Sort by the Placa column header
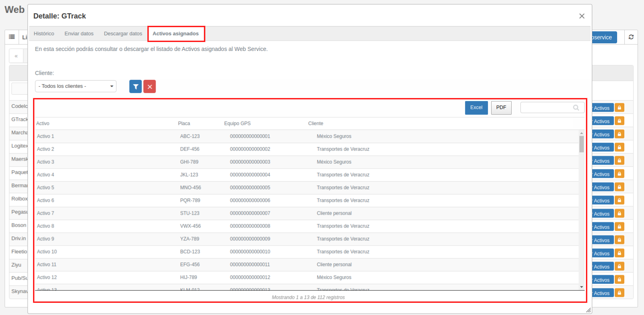Viewport: 644px width, 315px height. 184,124
